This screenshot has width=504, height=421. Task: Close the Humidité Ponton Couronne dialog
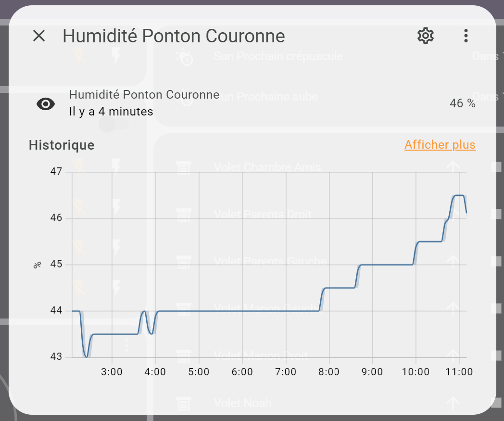tap(39, 36)
